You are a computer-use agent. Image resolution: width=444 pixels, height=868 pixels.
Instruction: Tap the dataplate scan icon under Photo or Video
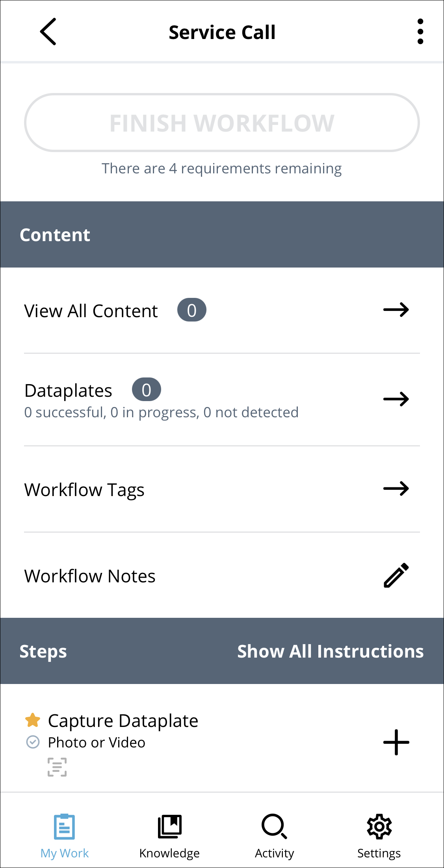coord(57,767)
